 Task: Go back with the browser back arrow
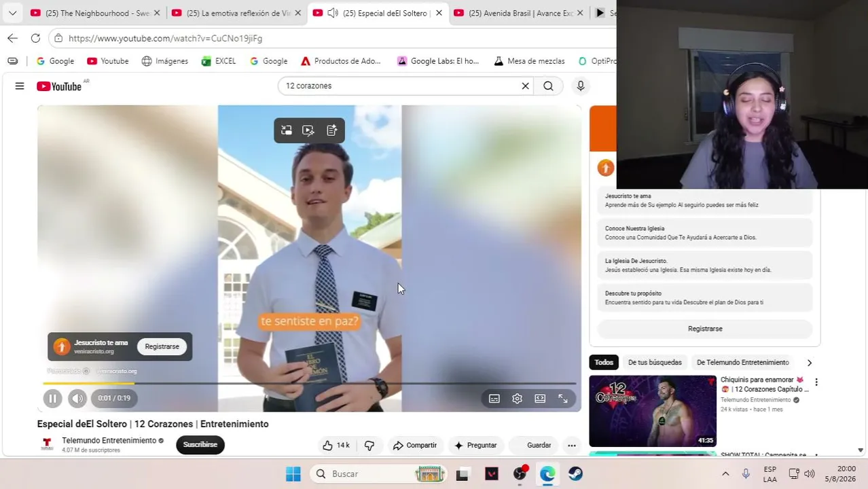click(x=12, y=38)
